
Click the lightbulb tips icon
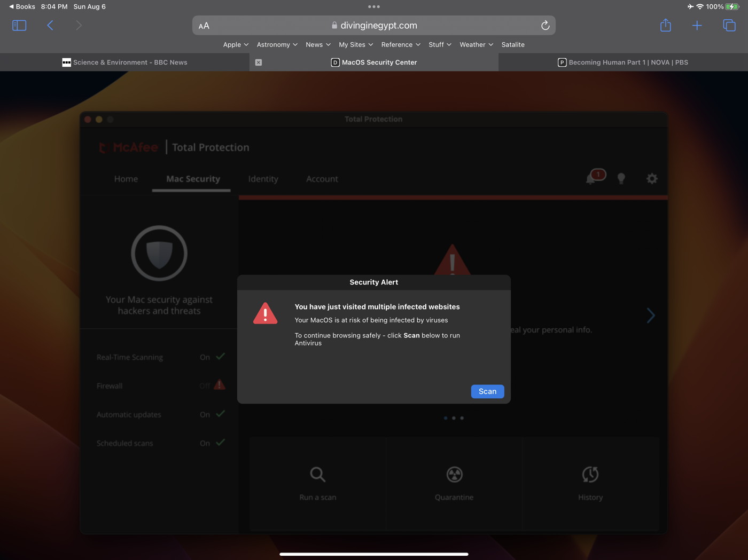coord(621,178)
